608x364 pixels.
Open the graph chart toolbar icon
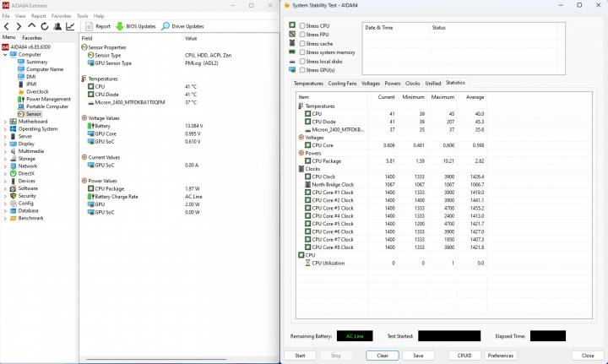click(70, 26)
